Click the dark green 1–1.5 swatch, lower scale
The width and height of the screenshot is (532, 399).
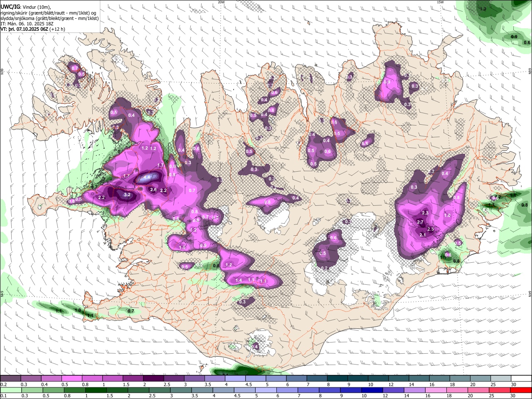(96, 390)
